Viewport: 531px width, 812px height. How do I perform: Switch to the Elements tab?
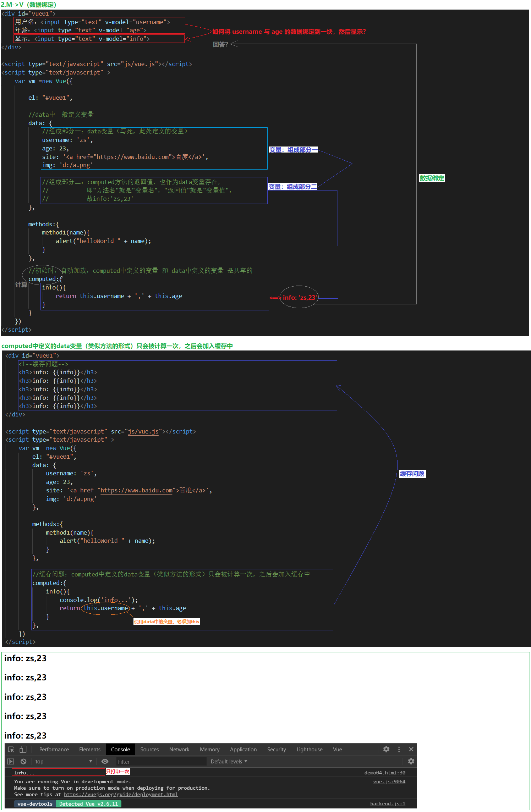click(x=90, y=750)
